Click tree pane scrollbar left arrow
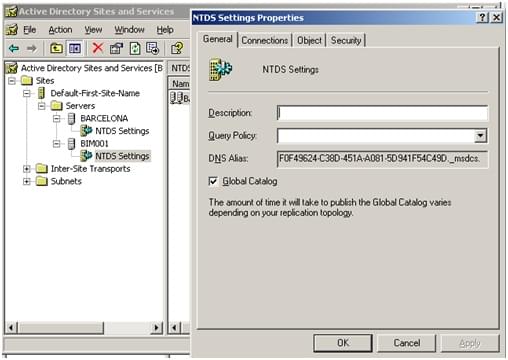Image resolution: width=508 pixels, height=360 pixels. [x=11, y=328]
